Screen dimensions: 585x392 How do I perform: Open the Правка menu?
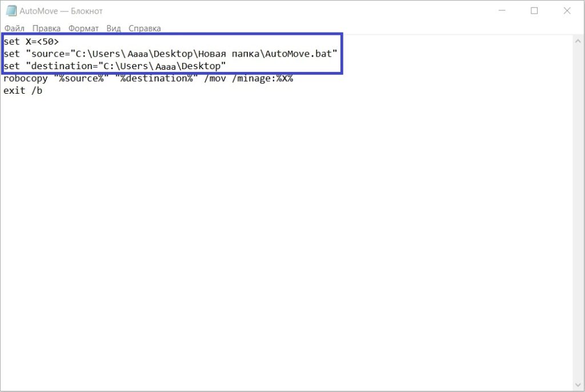coord(46,29)
